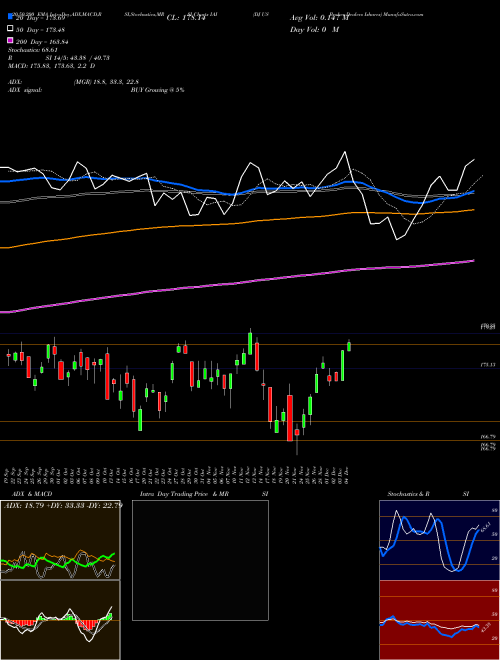Click the 'Intra Day Trading Price & MR' heading

[x=184, y=494]
